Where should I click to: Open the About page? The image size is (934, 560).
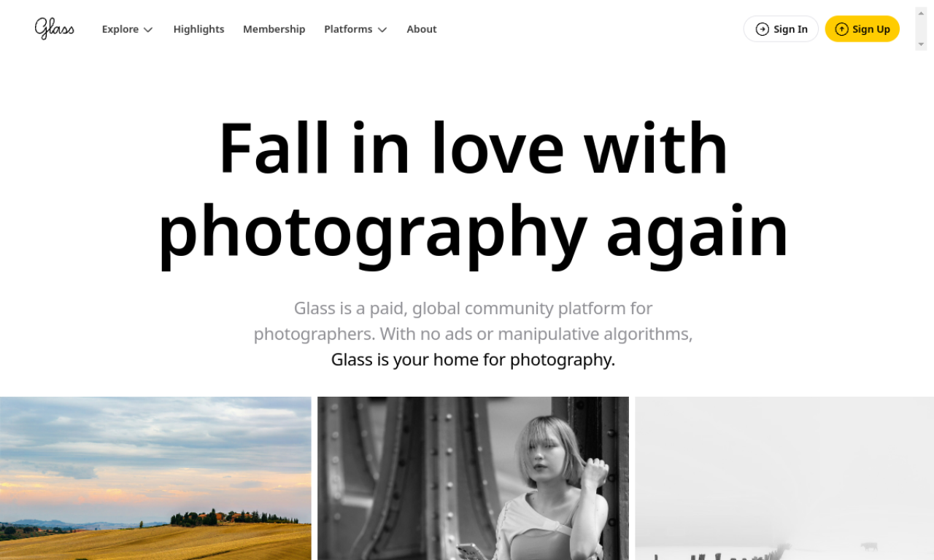(x=422, y=29)
